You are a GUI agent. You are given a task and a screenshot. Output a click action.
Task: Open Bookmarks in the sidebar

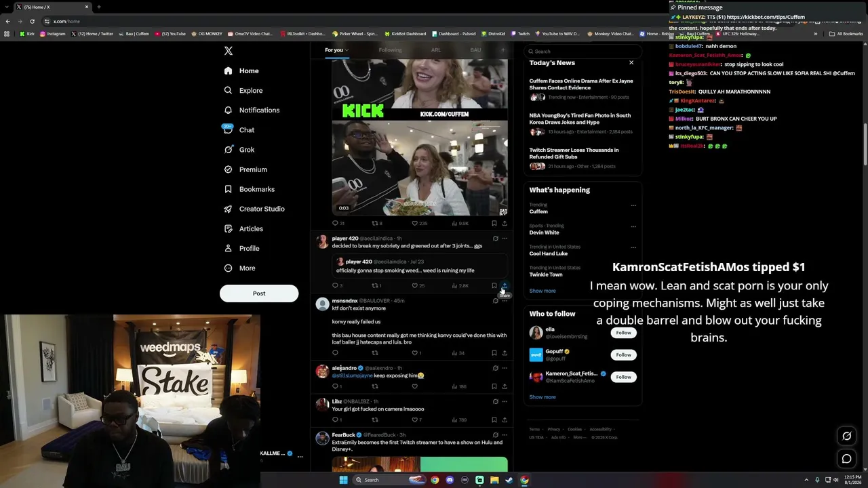[249, 189]
